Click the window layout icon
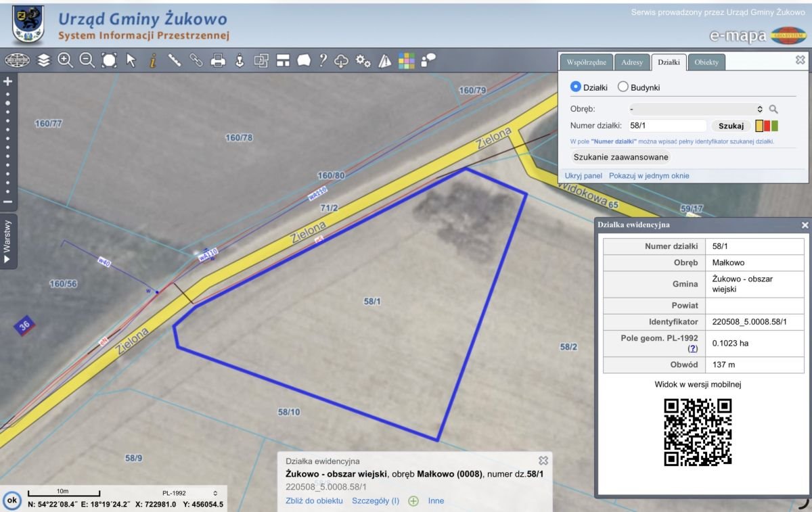Viewport: 812px width, 512px height. (283, 61)
